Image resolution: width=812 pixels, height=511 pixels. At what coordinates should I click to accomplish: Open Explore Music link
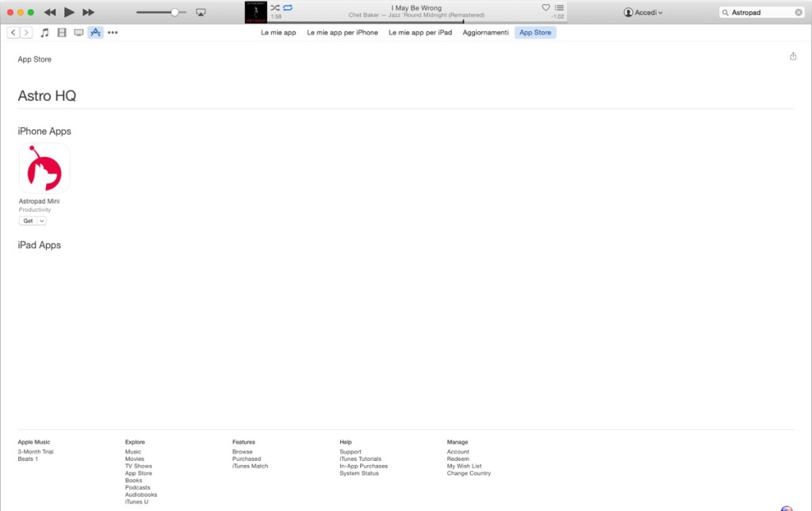tap(133, 452)
